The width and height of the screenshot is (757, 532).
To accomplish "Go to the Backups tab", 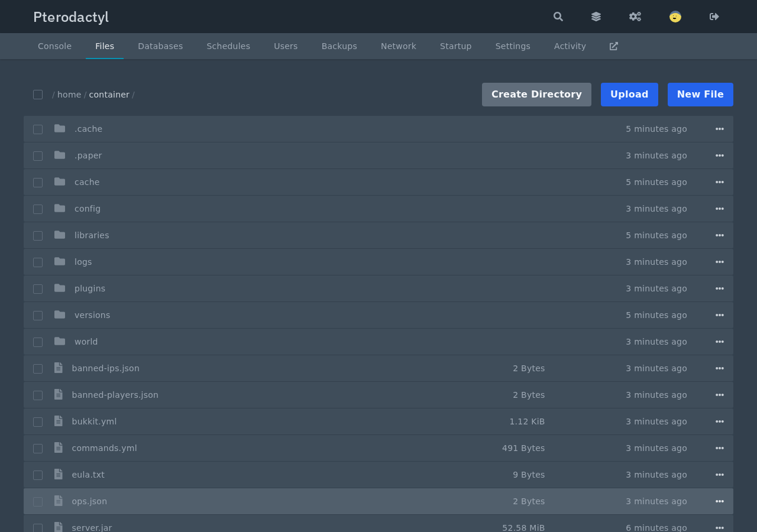I will (339, 46).
